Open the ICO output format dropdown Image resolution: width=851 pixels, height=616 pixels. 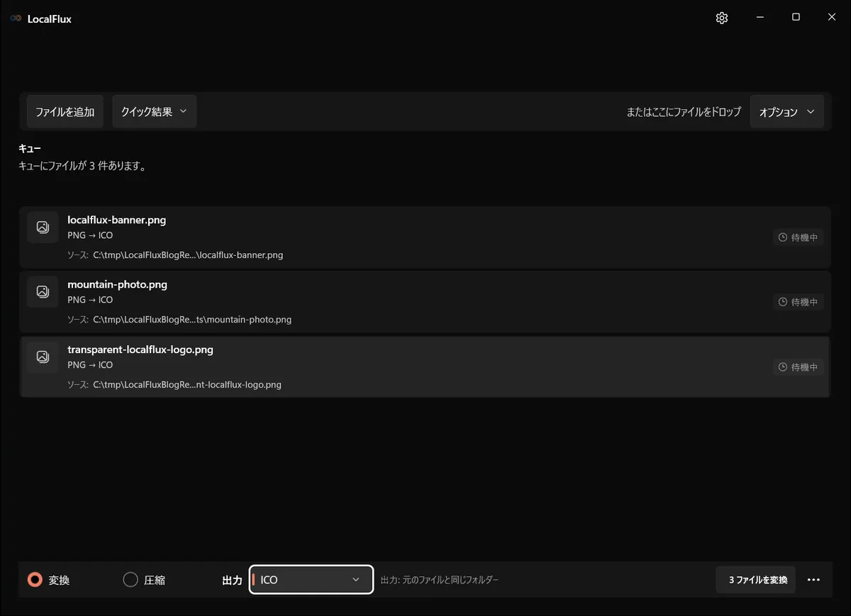point(311,580)
